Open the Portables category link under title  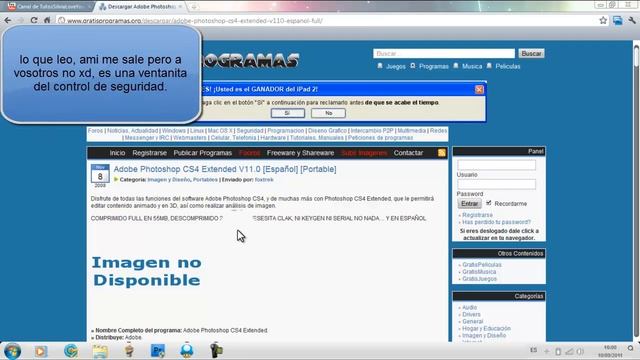(x=205, y=180)
